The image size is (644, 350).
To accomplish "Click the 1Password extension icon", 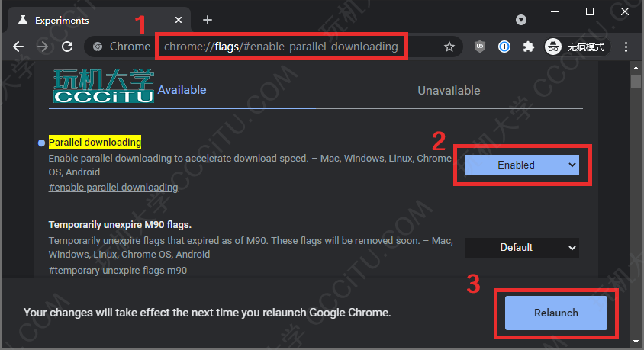I will tap(504, 47).
